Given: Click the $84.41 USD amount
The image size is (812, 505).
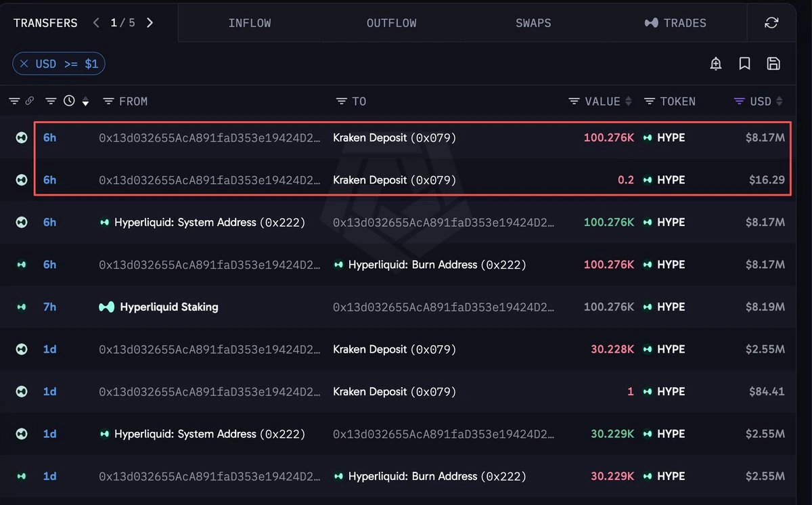Looking at the screenshot, I should [x=767, y=391].
